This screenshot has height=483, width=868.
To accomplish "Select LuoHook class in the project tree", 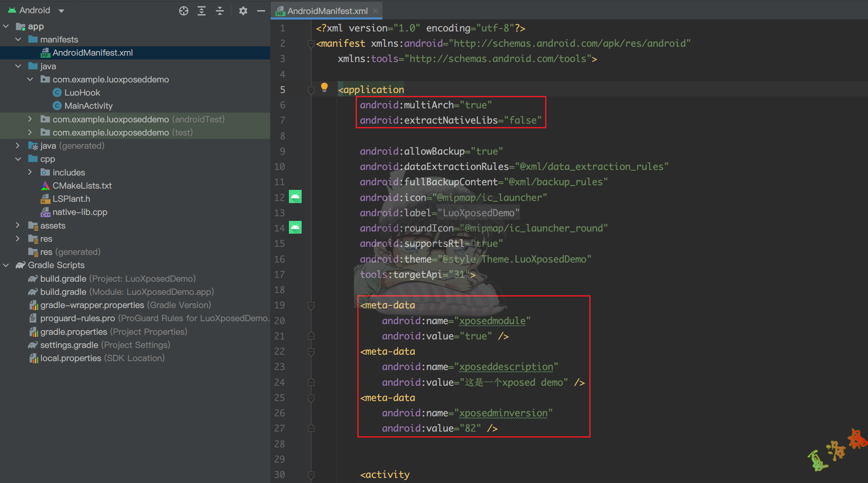I will (82, 92).
